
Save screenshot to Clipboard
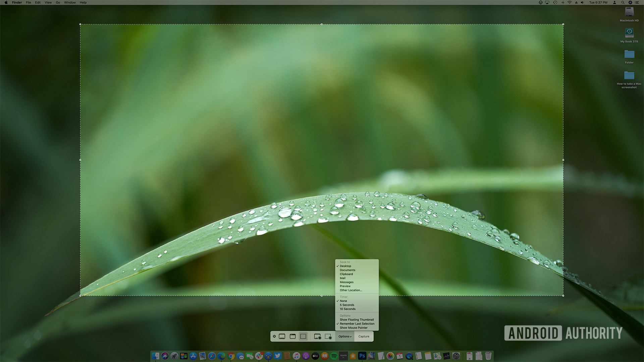click(346, 274)
